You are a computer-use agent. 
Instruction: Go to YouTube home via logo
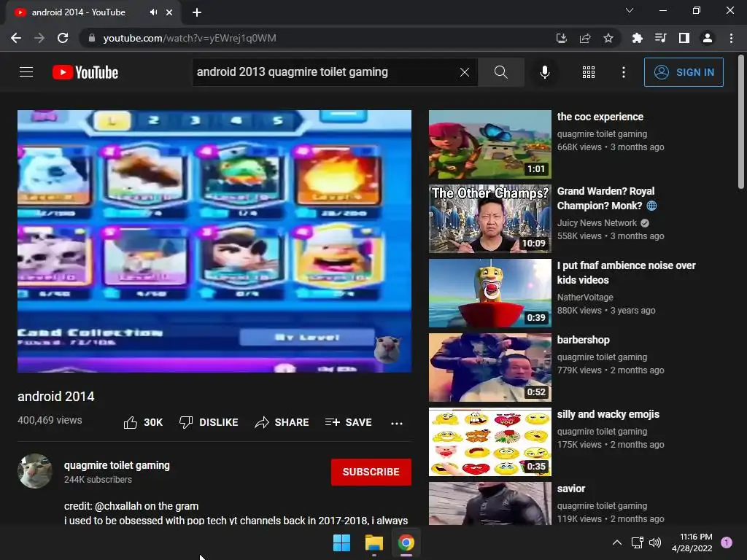pos(85,72)
